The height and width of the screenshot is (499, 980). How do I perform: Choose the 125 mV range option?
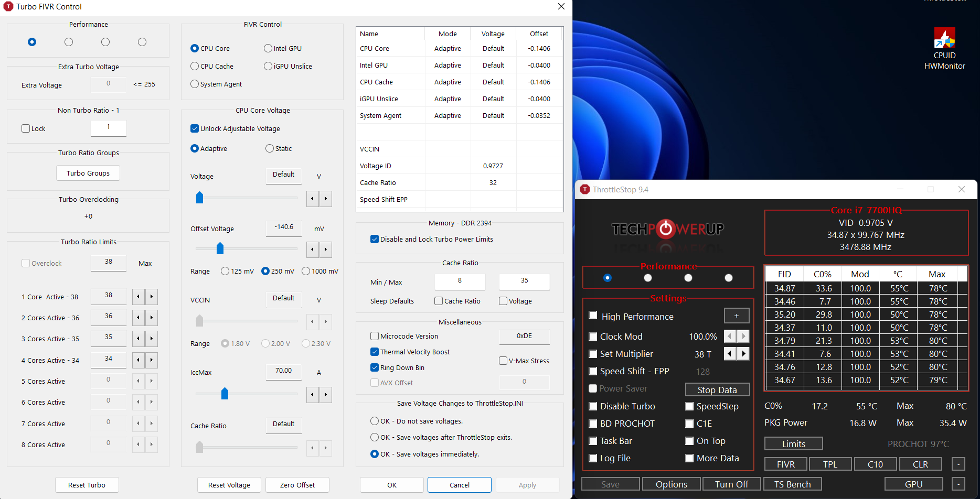point(225,271)
